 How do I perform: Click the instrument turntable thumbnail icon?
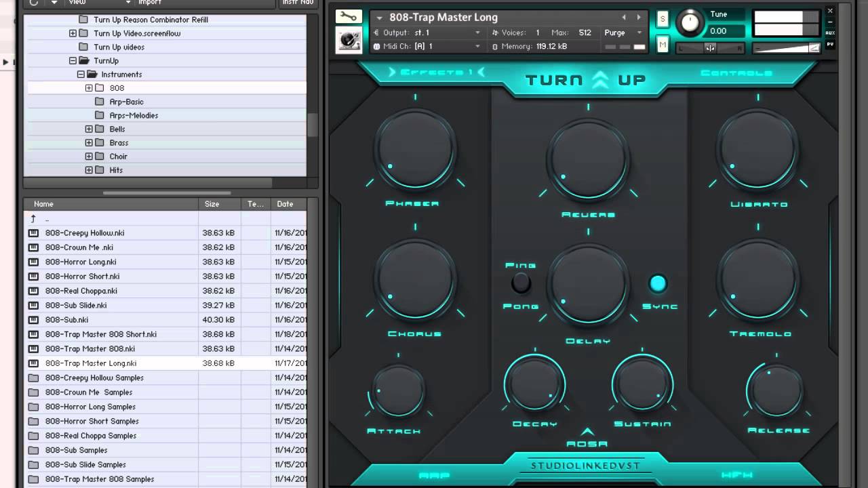click(349, 40)
